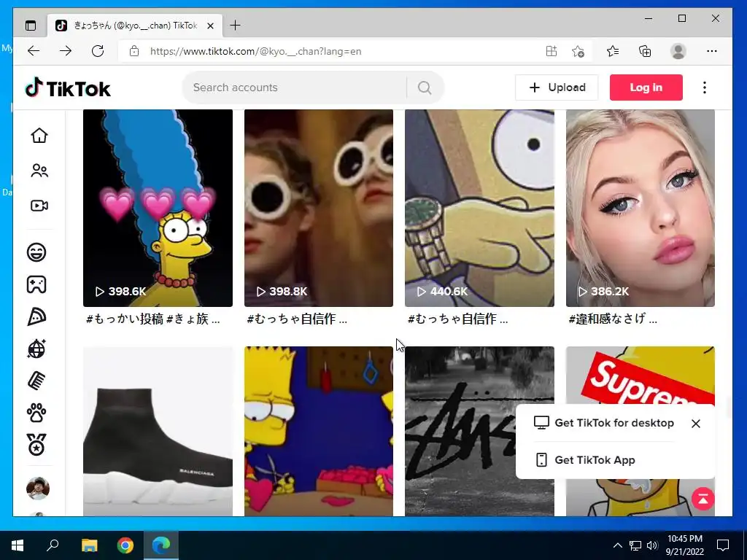Open network status tray icon
747x560 pixels.
click(x=635, y=545)
